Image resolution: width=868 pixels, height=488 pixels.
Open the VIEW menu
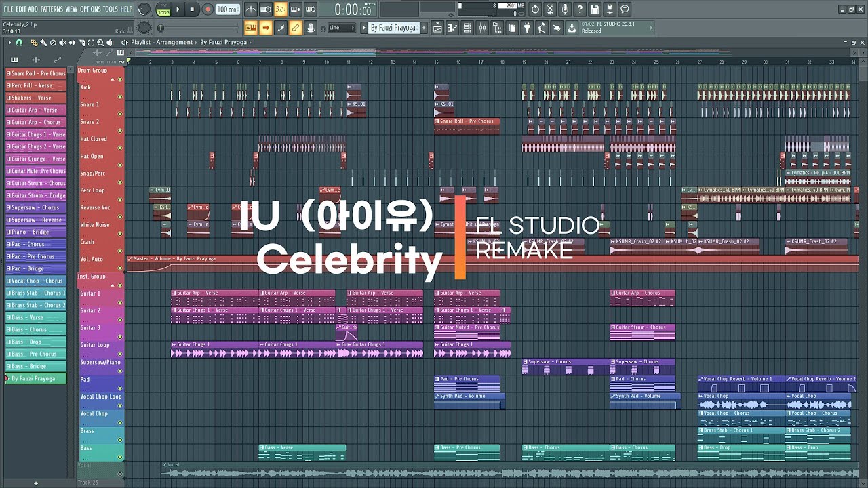coord(71,9)
